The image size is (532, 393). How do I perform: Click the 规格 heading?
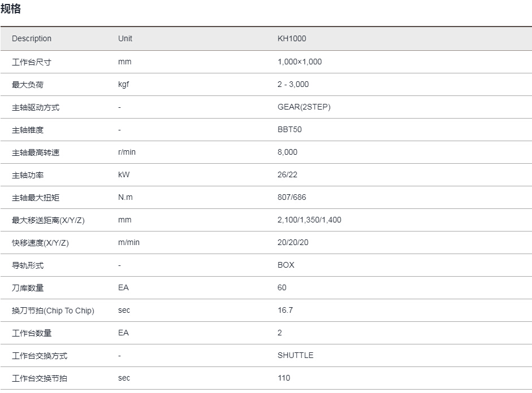pos(11,10)
